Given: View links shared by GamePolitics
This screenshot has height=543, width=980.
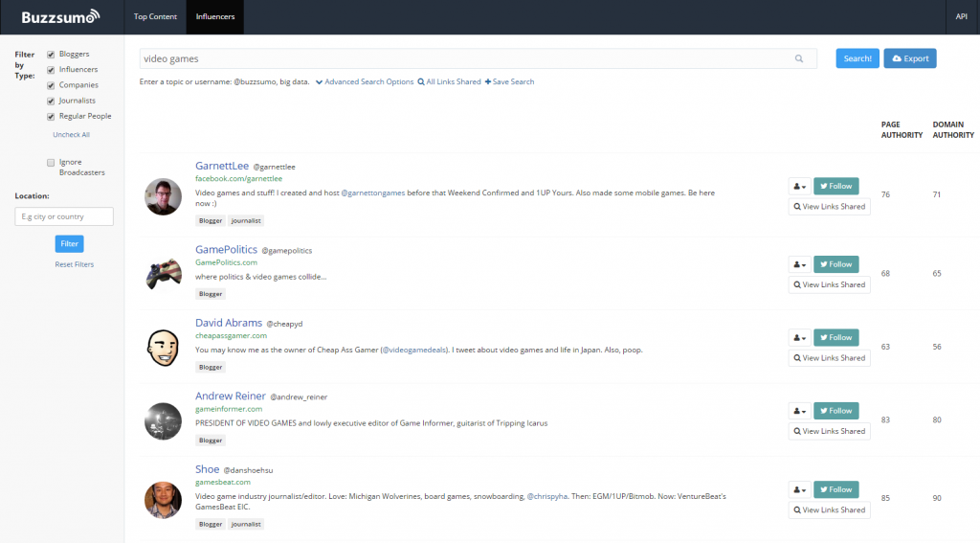Looking at the screenshot, I should [830, 284].
